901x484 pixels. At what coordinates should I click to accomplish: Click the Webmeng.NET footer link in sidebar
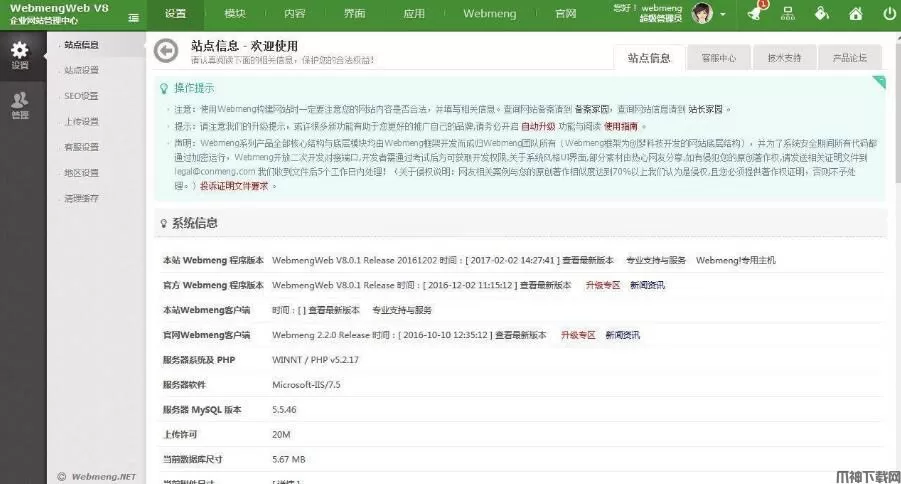pos(97,477)
